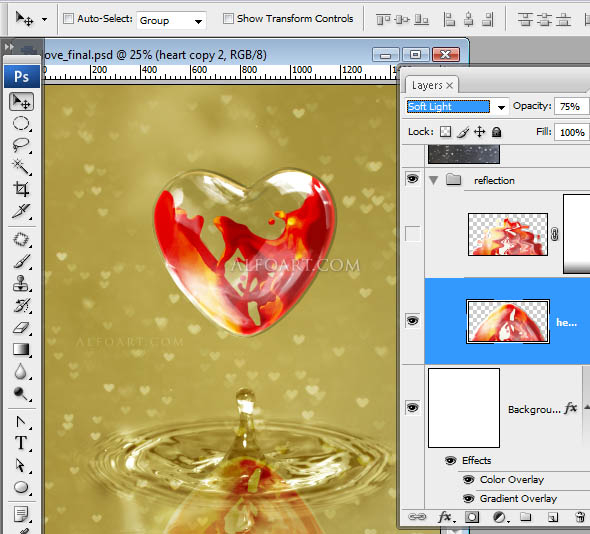The width and height of the screenshot is (590, 534).
Task: Hide the selected heart copy layer
Action: (412, 321)
